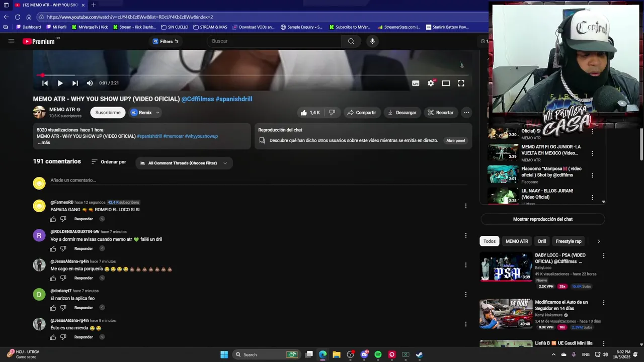Show more chips with right arrow
Viewport: 644px width, 362px height.
[598, 241]
